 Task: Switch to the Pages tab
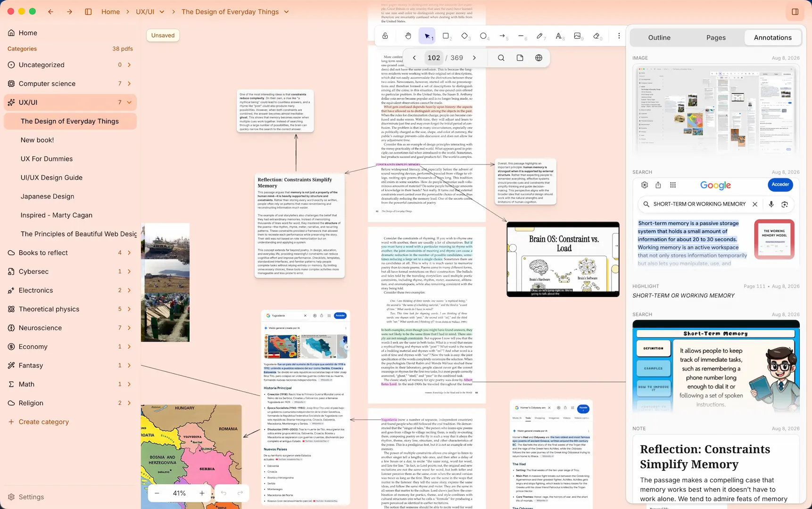pos(716,38)
